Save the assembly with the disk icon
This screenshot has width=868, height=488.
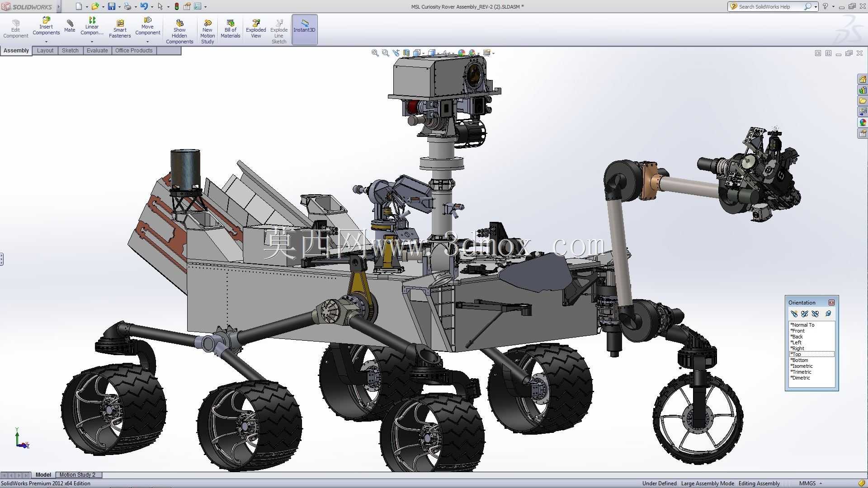111,6
